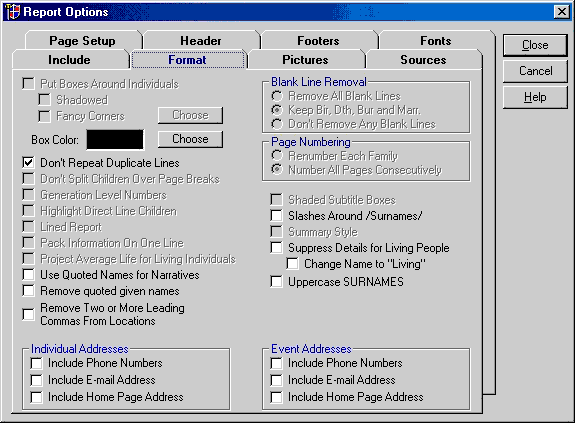Open Help for report options
The height and width of the screenshot is (423, 575).
coord(535,98)
